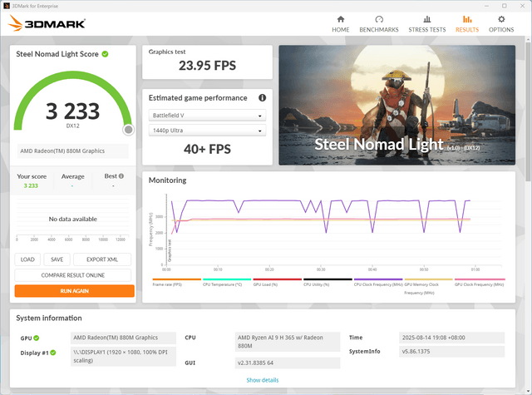Click the Monitoring heading
This screenshot has width=532, height=395.
[168, 180]
